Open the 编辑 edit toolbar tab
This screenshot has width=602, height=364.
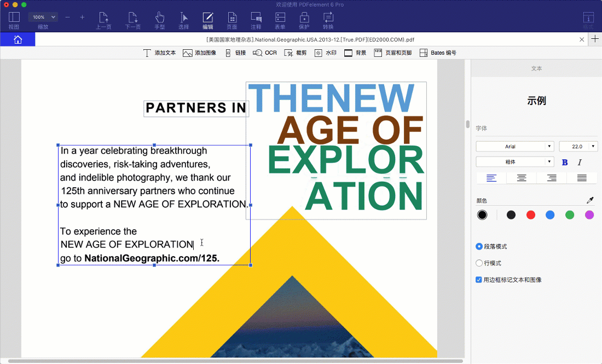point(208,20)
